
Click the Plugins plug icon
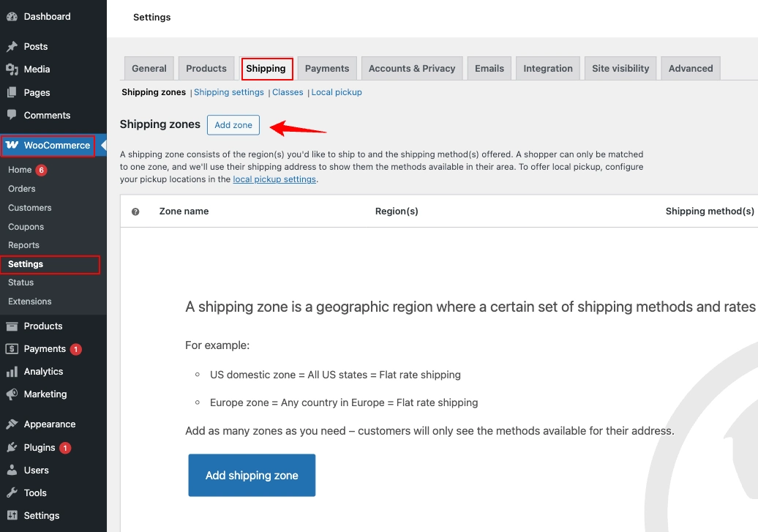pyautogui.click(x=12, y=447)
